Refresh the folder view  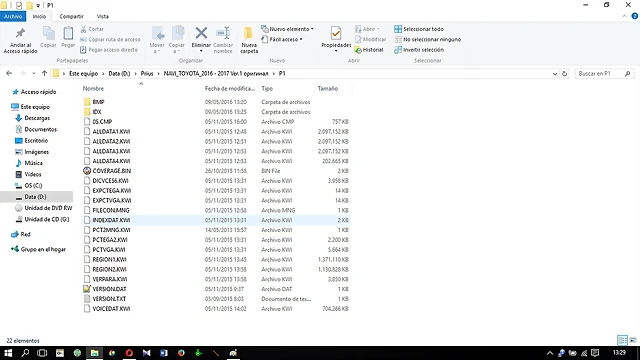point(564,74)
